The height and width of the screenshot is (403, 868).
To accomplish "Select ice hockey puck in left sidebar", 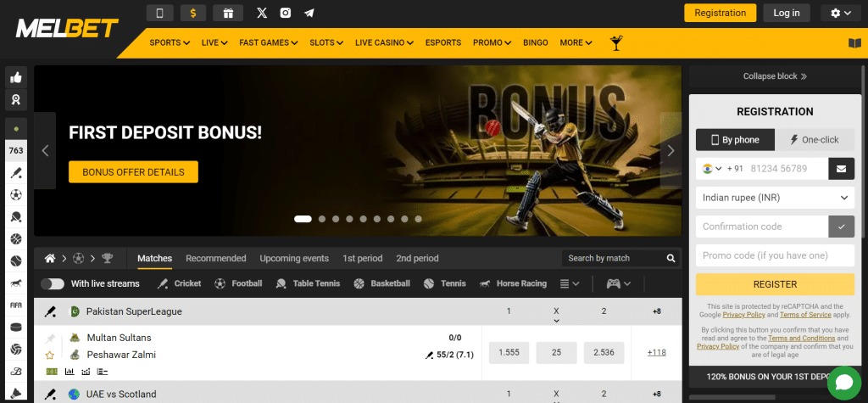I will 16,327.
